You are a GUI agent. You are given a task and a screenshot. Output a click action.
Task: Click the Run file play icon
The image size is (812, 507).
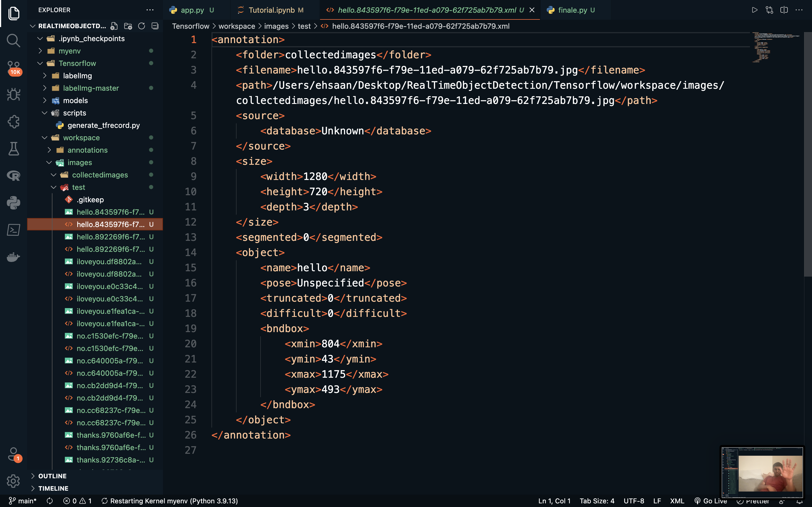[754, 10]
